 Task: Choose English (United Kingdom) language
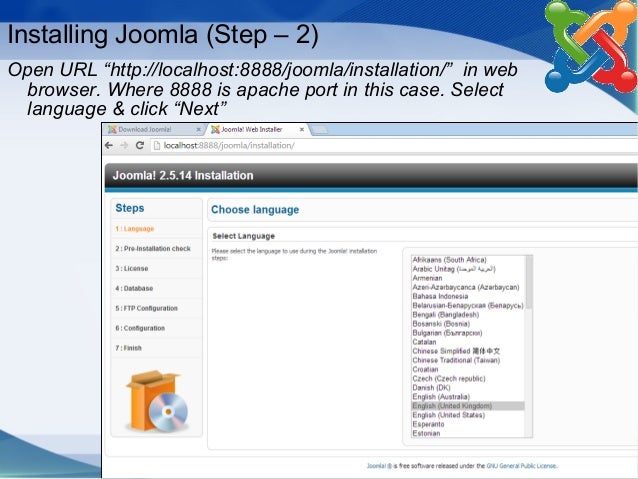point(468,406)
